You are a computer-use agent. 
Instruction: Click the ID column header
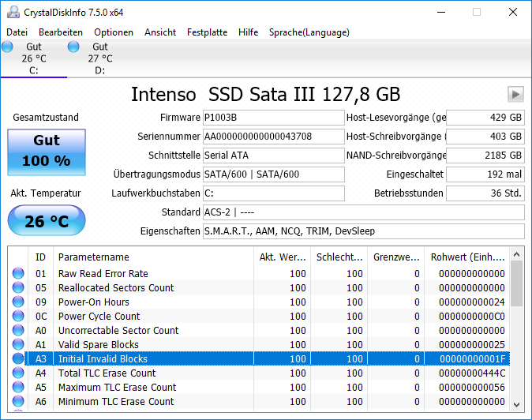point(40,257)
